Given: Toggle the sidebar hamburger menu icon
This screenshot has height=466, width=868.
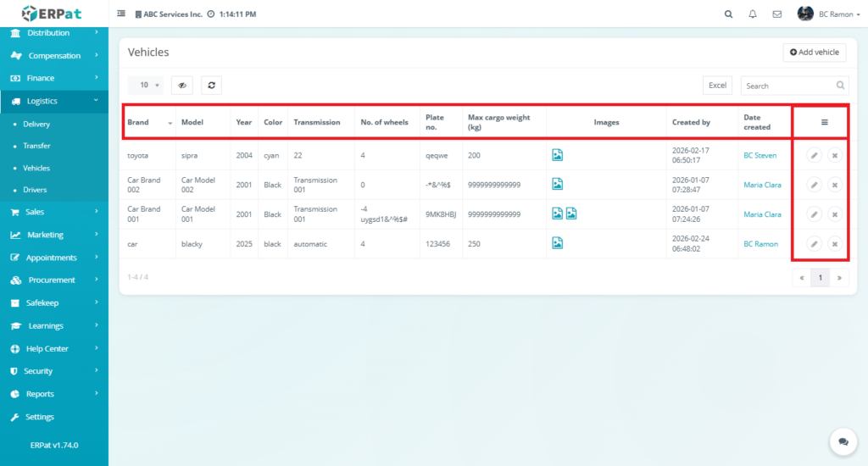Looking at the screenshot, I should tap(121, 14).
